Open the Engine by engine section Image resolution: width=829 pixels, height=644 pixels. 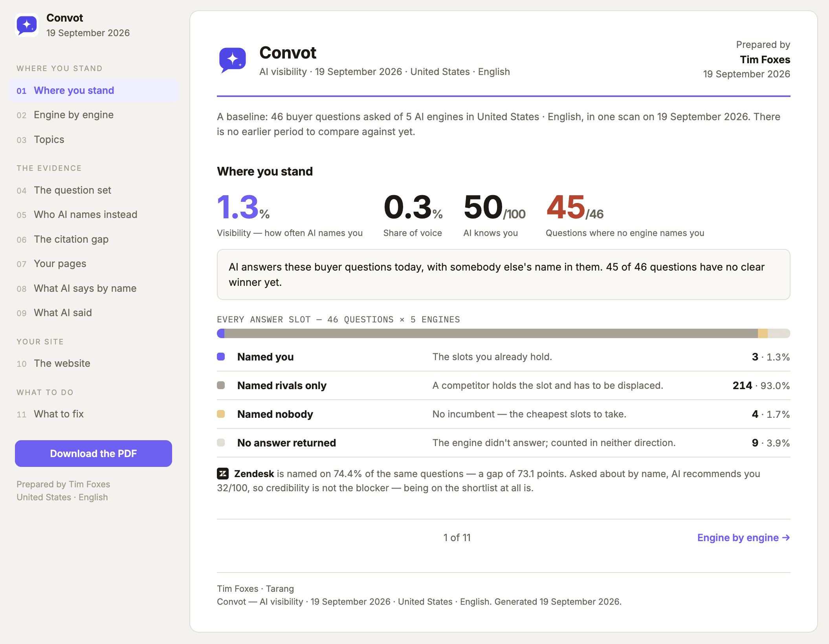point(94,115)
